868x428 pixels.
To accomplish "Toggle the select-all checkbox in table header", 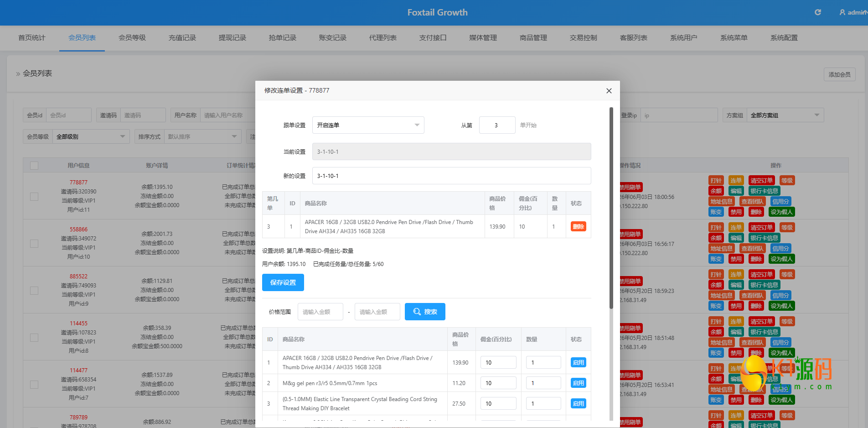I will tap(34, 165).
